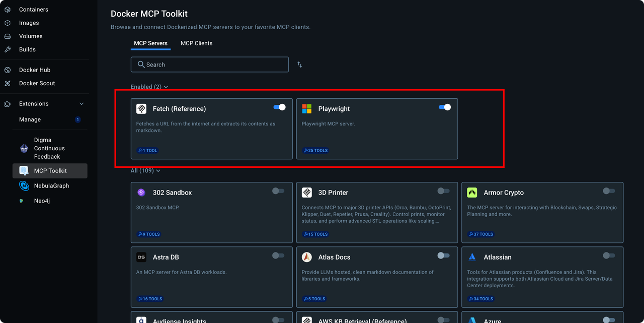This screenshot has height=323, width=644.
Task: Click the "An MCP server for Astra DB workloads." text
Action: point(182,272)
